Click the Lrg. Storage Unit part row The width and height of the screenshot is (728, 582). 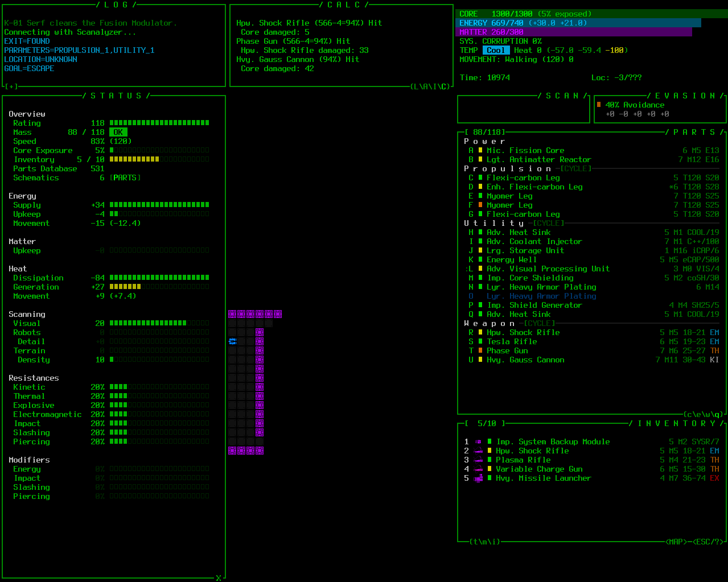594,250
